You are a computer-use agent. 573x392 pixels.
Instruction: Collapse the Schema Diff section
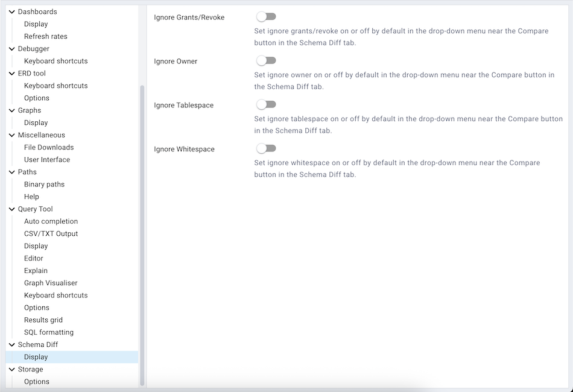(11, 344)
